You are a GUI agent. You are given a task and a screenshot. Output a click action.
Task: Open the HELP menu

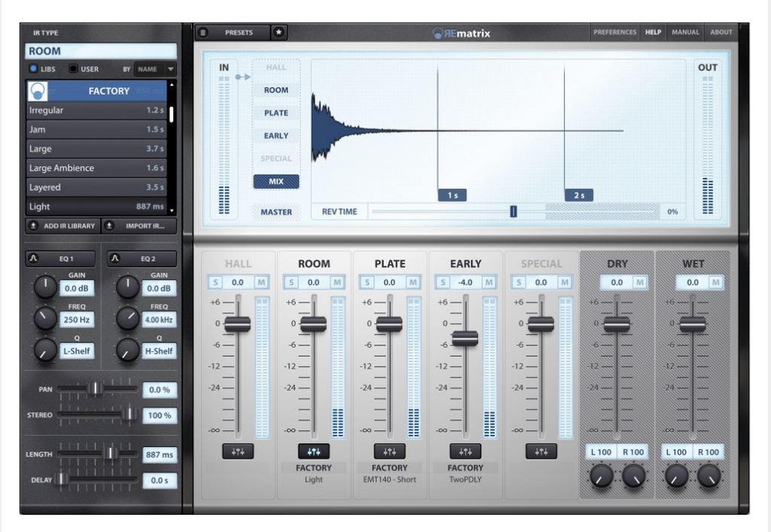(x=653, y=32)
